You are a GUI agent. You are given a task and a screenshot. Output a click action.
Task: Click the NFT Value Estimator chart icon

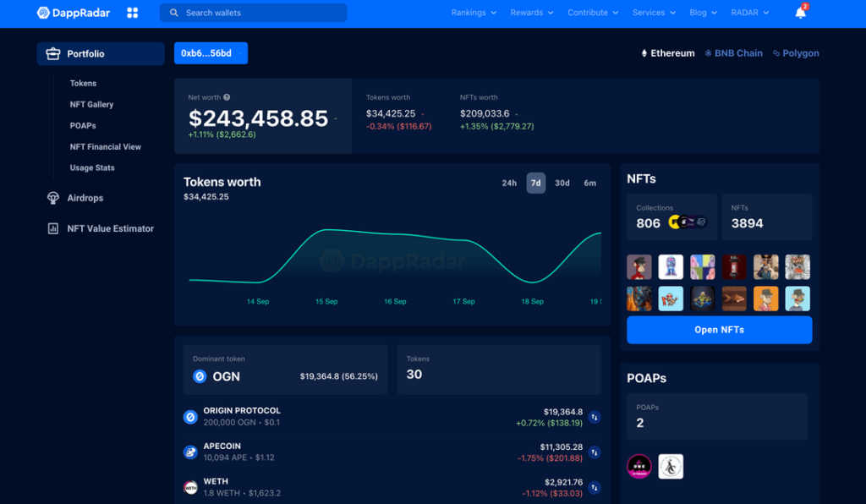pyautogui.click(x=52, y=228)
